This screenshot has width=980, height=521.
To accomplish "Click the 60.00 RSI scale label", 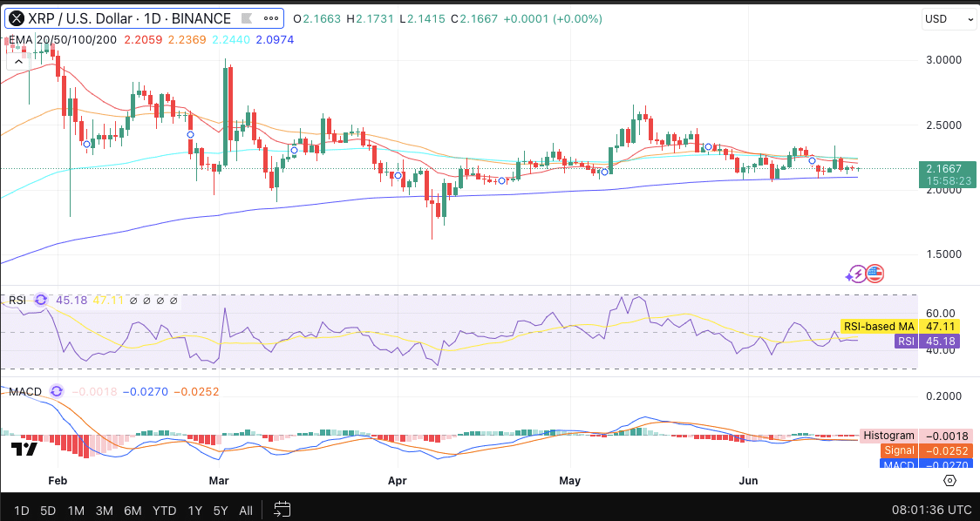I will (x=940, y=314).
